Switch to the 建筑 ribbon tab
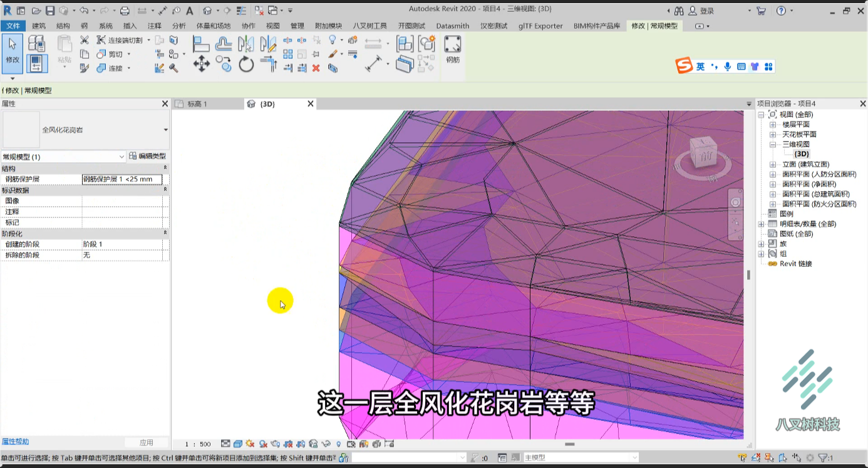868x468 pixels. 39,26
